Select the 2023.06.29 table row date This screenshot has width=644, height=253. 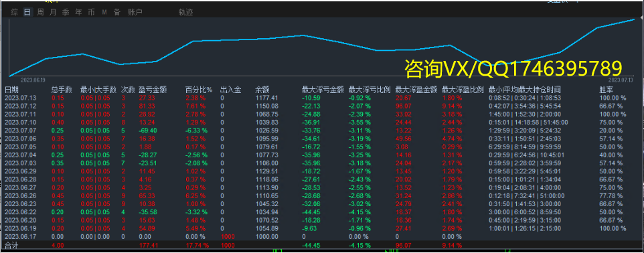point(21,171)
